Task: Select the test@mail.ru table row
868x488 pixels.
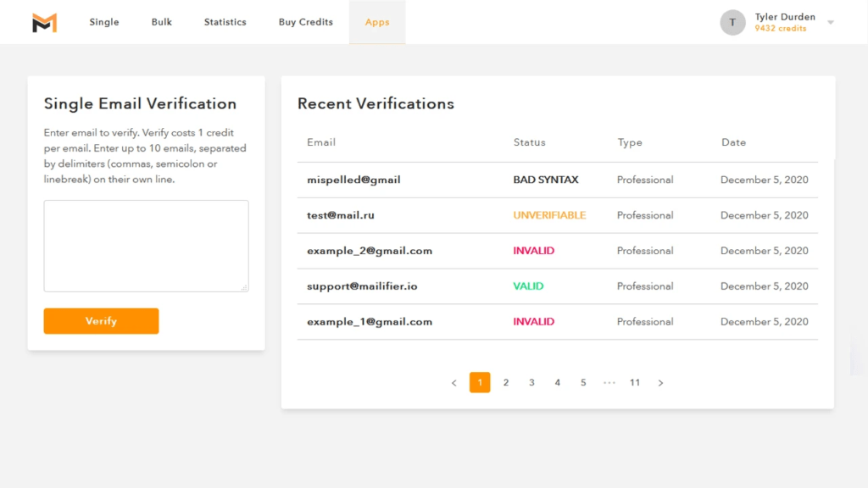Action: coord(557,215)
